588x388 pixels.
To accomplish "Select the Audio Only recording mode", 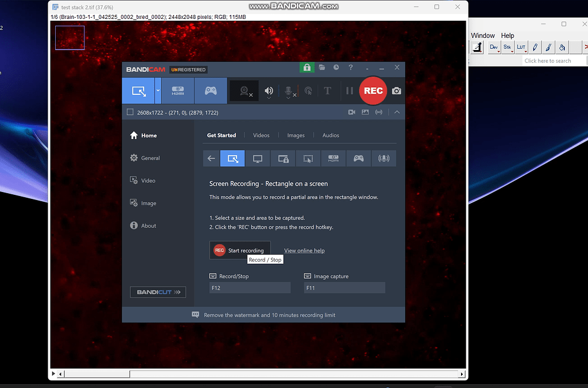I will [x=384, y=158].
